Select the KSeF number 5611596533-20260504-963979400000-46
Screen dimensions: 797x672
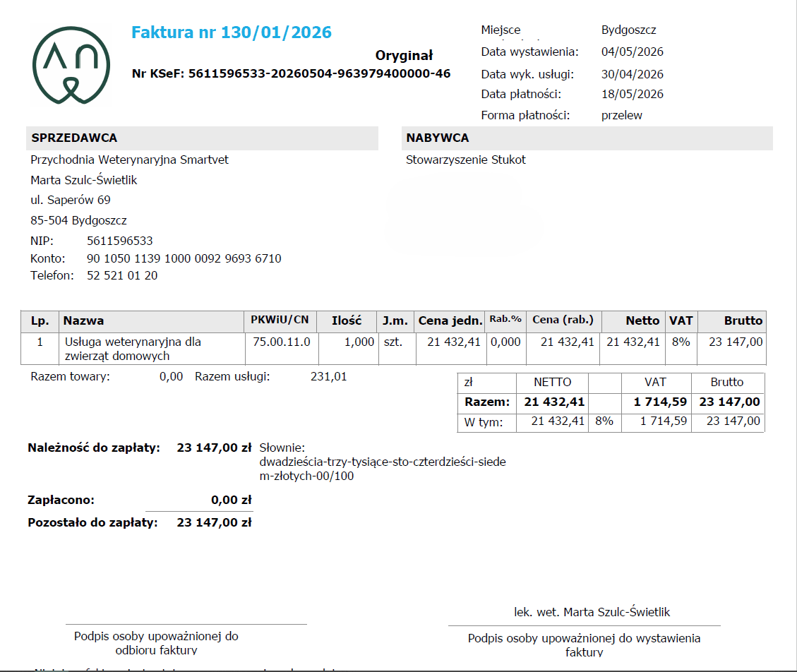[319, 73]
